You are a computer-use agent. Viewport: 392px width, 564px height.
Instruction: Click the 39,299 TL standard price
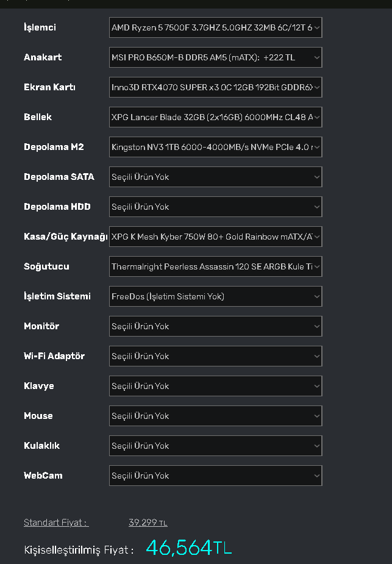tap(148, 523)
